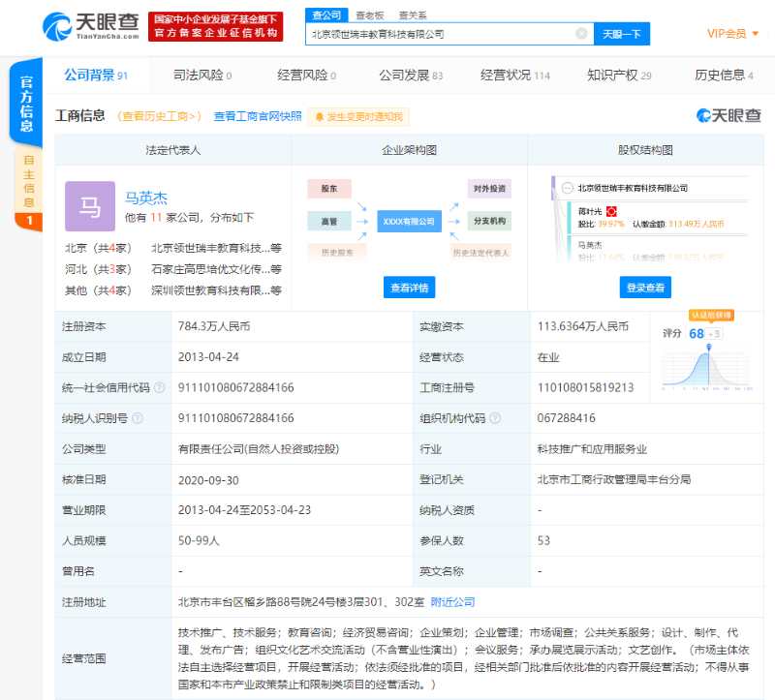This screenshot has width=775, height=700.
Task: Click the bell icon for change alerts
Action: tap(320, 117)
